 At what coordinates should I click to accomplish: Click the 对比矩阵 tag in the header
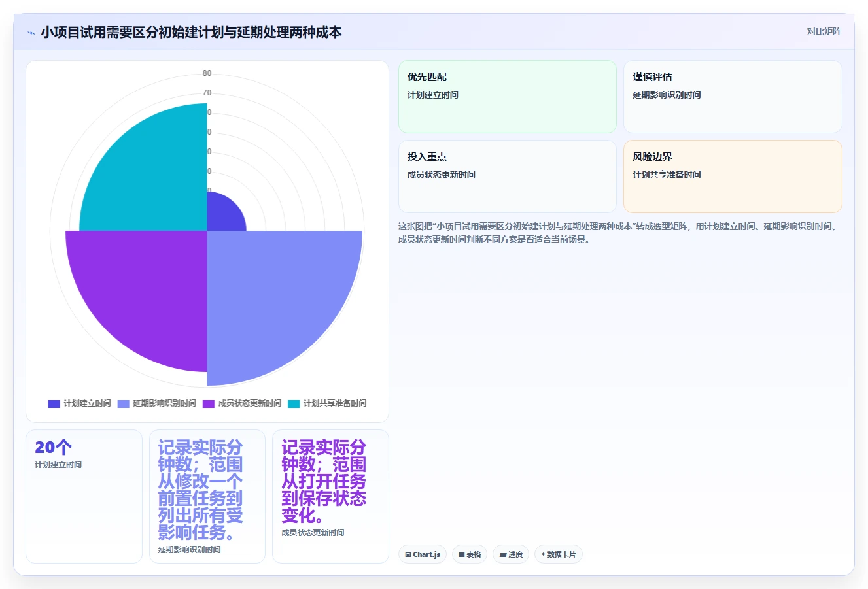tap(824, 31)
